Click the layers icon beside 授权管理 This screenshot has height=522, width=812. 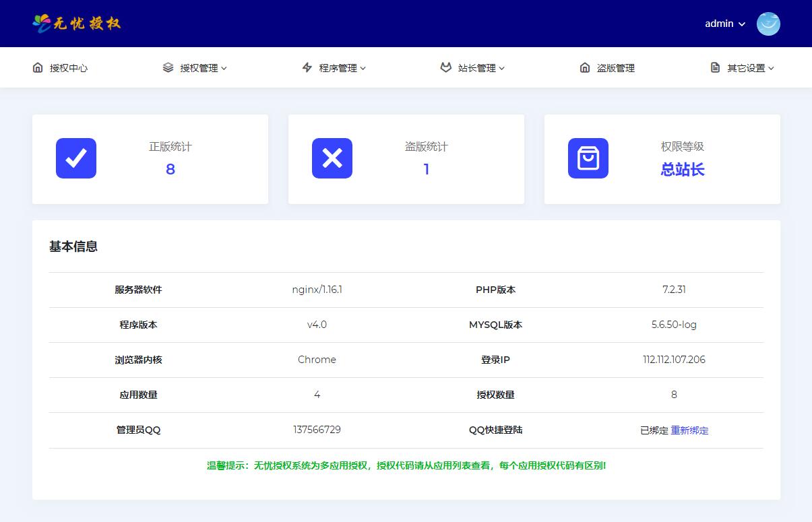coord(167,67)
